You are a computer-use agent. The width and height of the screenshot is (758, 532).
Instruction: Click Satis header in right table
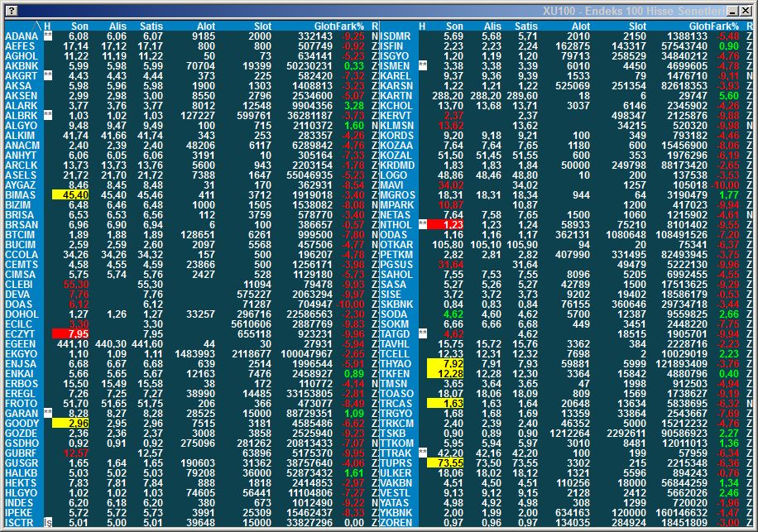click(x=526, y=26)
